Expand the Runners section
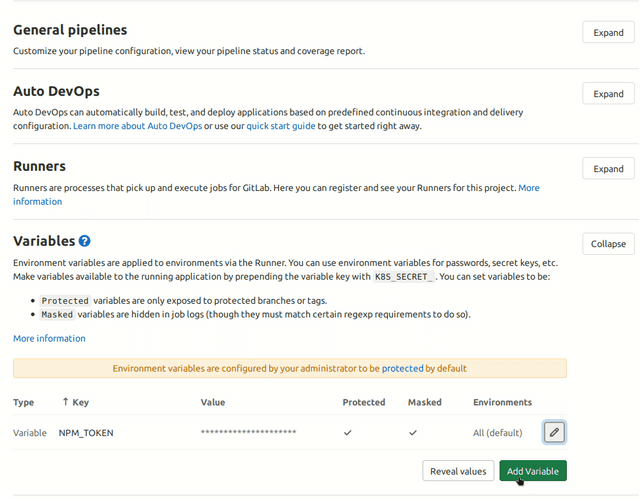The width and height of the screenshot is (640, 498). coord(608,169)
